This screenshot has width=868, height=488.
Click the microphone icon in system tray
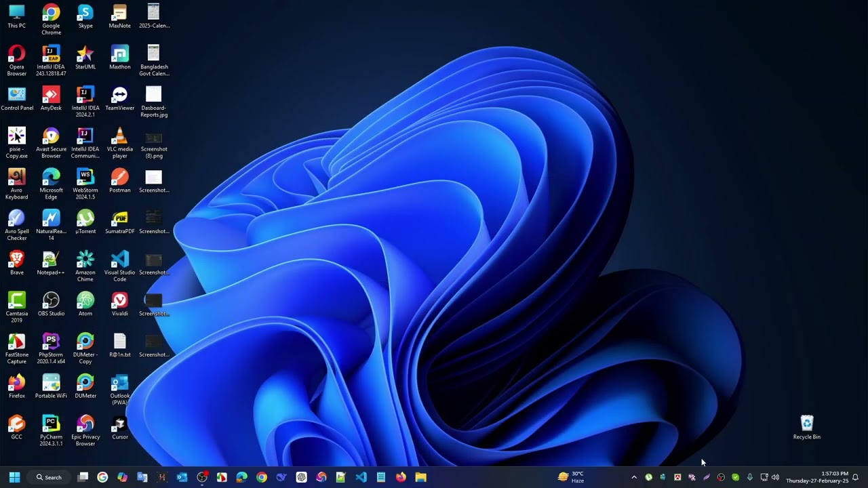(749, 477)
